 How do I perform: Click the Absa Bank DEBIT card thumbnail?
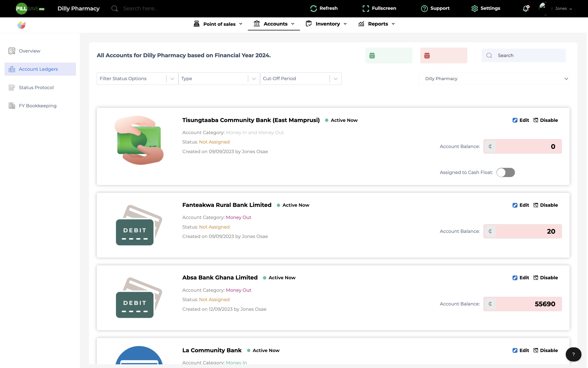(139, 298)
